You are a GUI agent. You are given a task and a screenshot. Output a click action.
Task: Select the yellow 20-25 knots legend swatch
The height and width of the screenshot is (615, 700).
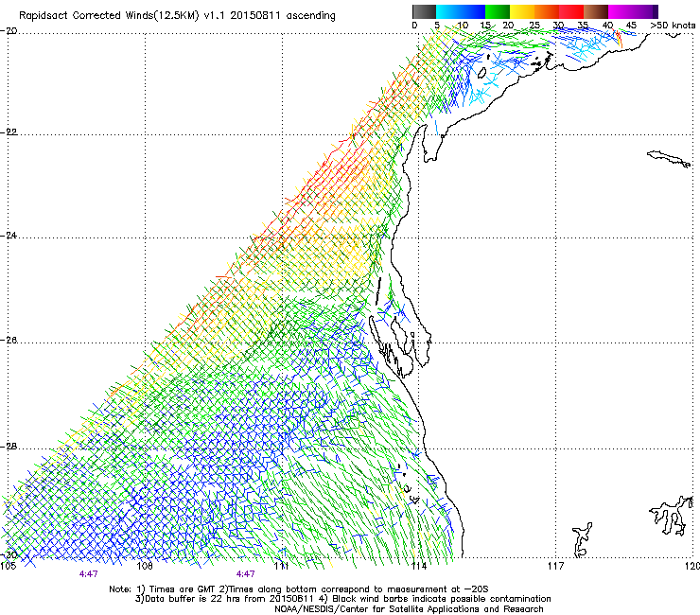point(522,11)
